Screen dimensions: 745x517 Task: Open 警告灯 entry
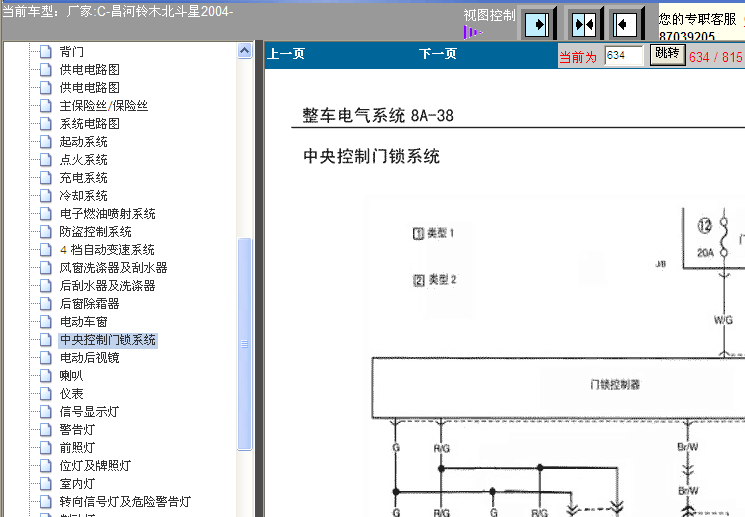click(x=77, y=430)
